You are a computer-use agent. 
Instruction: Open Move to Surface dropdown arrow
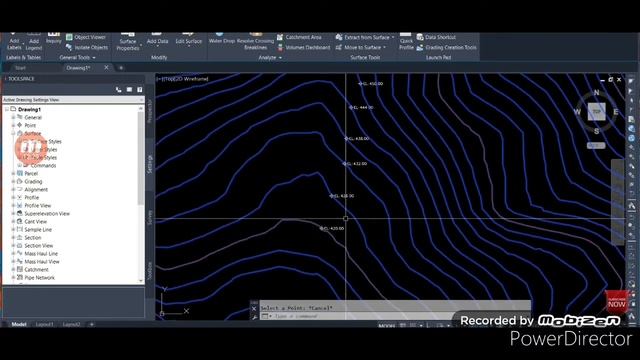coord(384,48)
